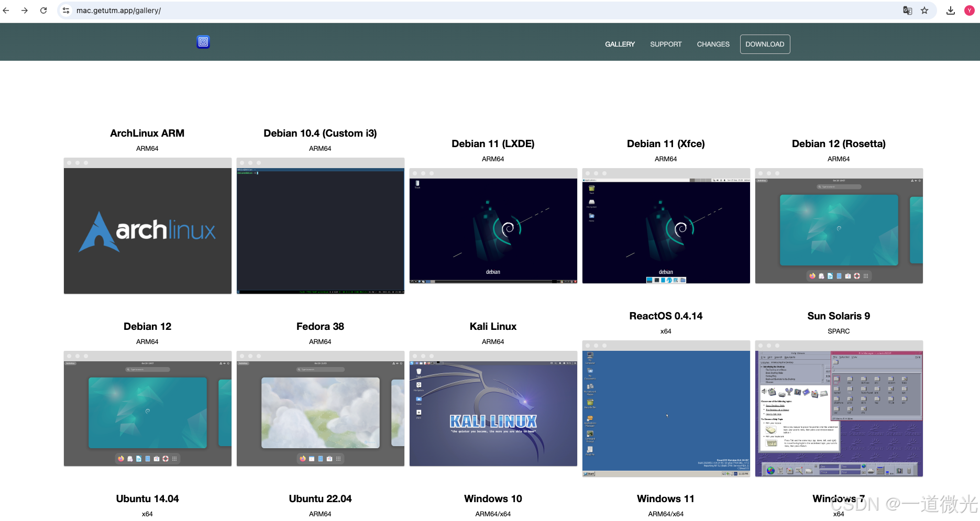Click the Fedora 38 screenshot thumbnail

(x=320, y=408)
